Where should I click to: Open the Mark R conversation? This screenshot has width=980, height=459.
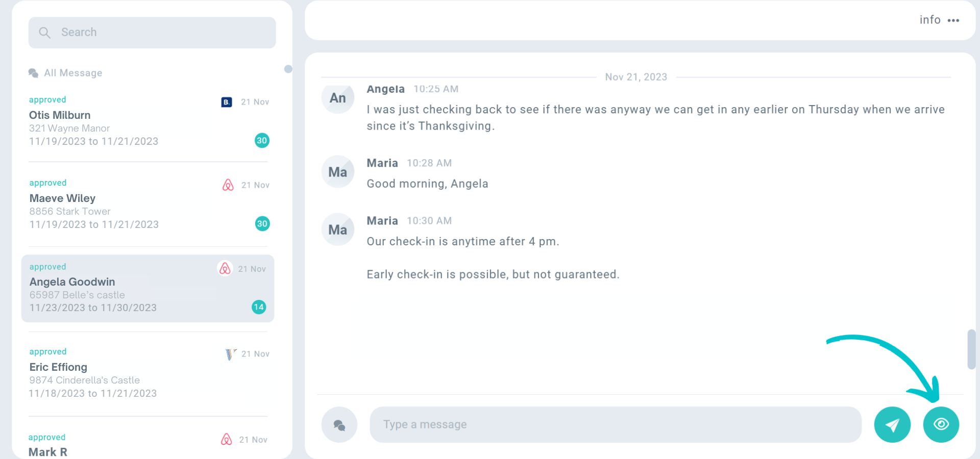click(48, 452)
